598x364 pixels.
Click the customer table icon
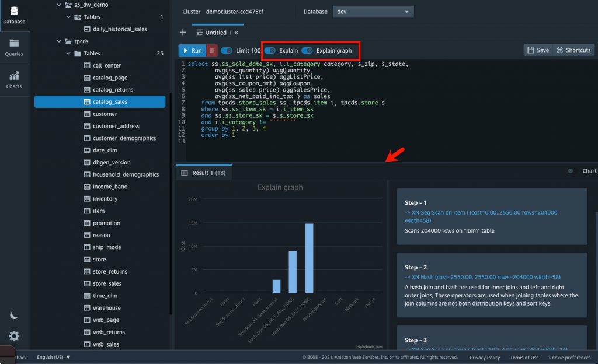tap(87, 114)
